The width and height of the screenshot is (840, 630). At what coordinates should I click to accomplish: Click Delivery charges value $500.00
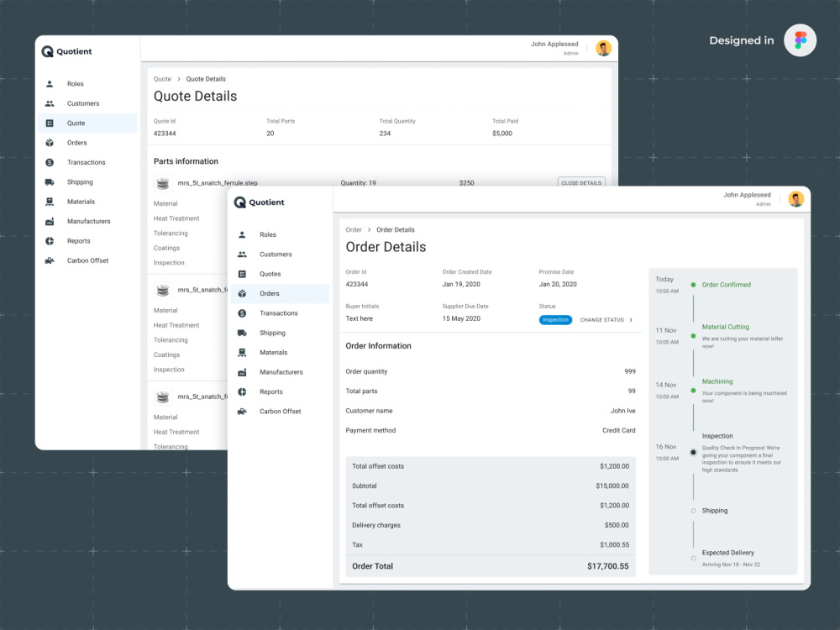617,525
